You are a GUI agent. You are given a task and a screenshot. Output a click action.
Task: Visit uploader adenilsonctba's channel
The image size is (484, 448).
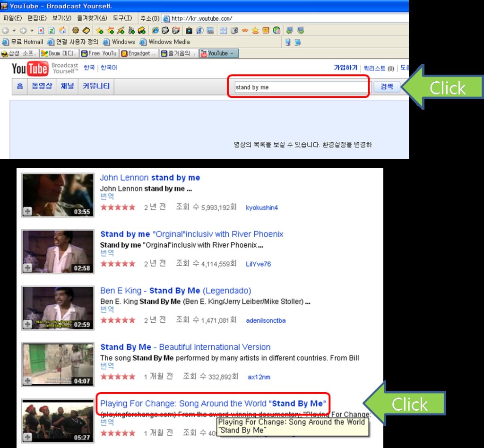coord(266,320)
